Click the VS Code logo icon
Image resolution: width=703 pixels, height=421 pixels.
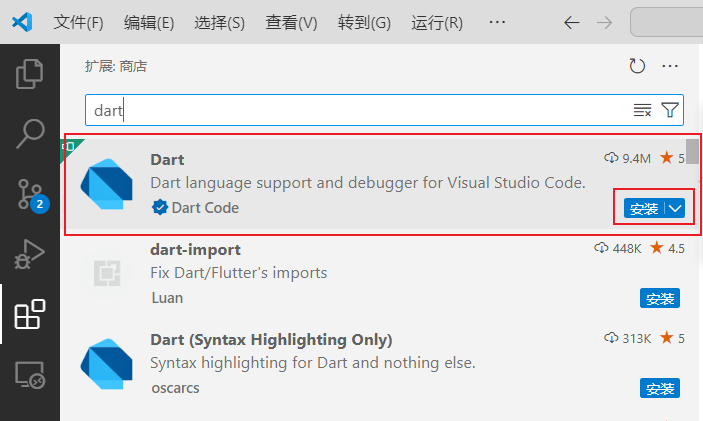(x=22, y=22)
